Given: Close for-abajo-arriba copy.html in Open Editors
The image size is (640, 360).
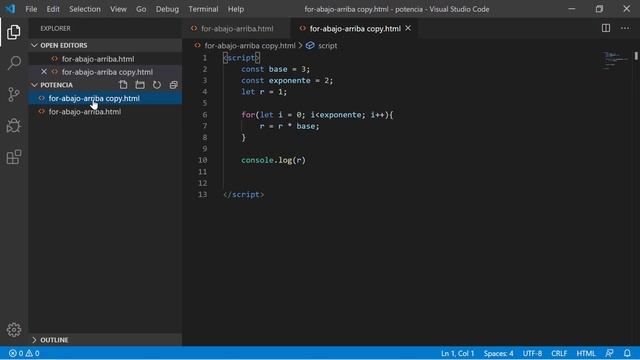Looking at the screenshot, I should pyautogui.click(x=44, y=72).
